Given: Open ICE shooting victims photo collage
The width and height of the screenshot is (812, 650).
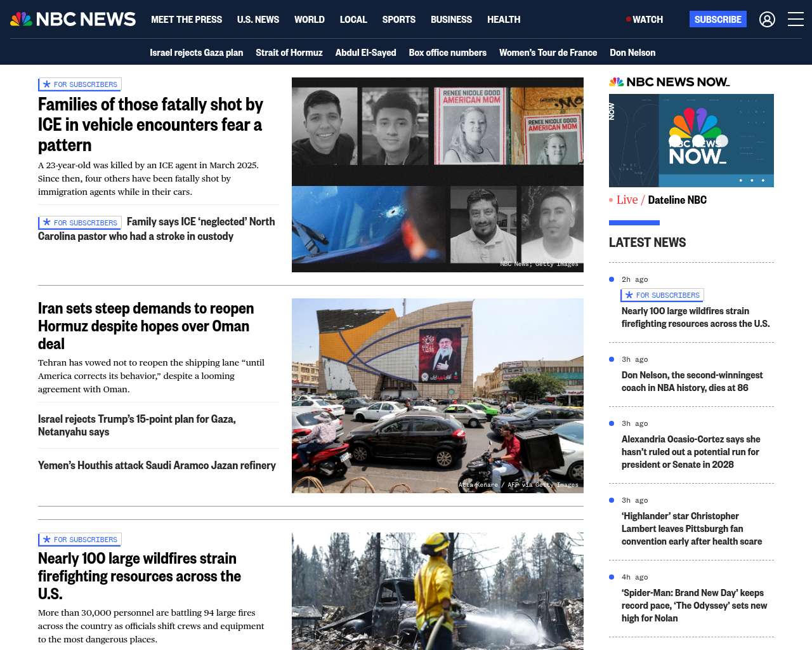Looking at the screenshot, I should pos(438,175).
